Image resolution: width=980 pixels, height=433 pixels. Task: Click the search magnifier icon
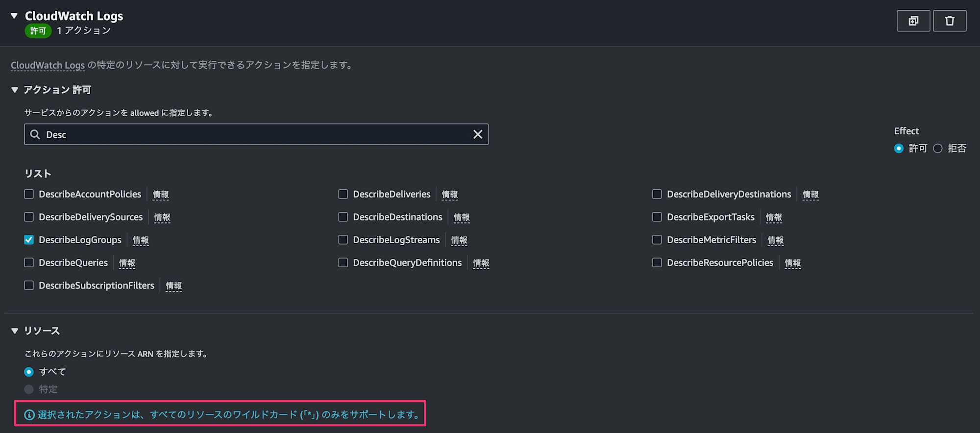(x=35, y=134)
